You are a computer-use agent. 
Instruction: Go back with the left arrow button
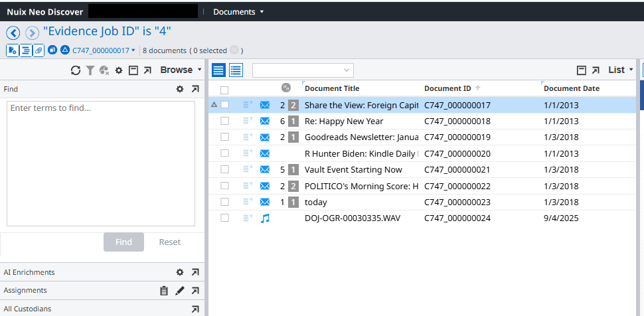coord(13,33)
